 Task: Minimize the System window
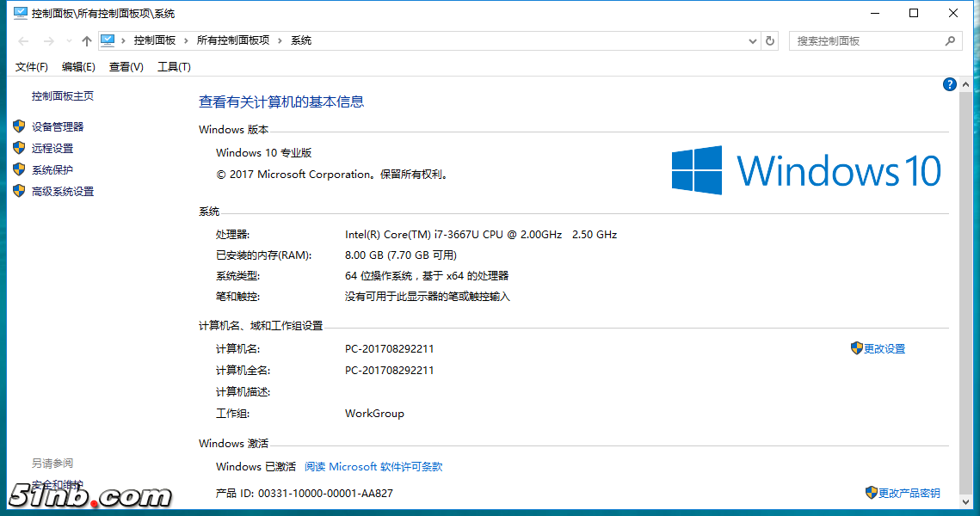tap(875, 13)
